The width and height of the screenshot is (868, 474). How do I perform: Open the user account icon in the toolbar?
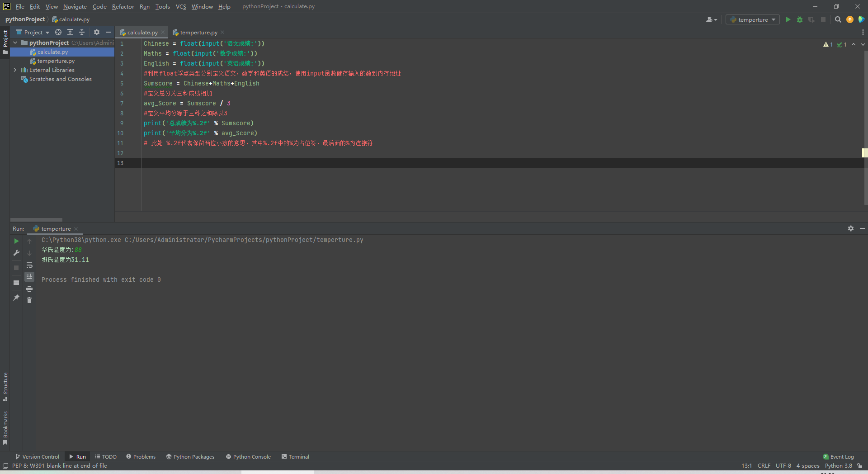pos(712,19)
